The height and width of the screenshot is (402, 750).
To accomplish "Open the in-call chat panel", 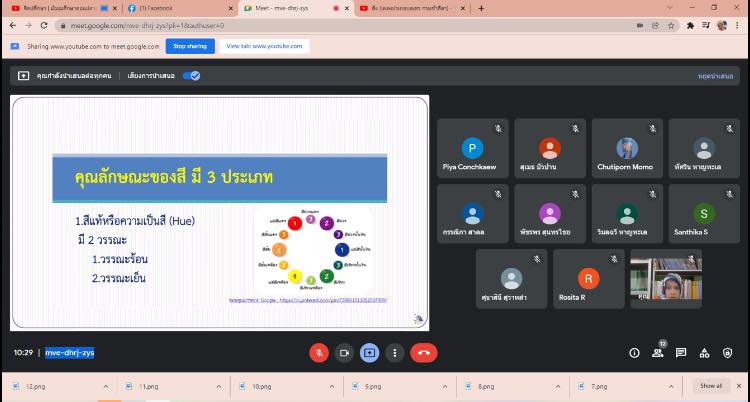I will pos(681,352).
